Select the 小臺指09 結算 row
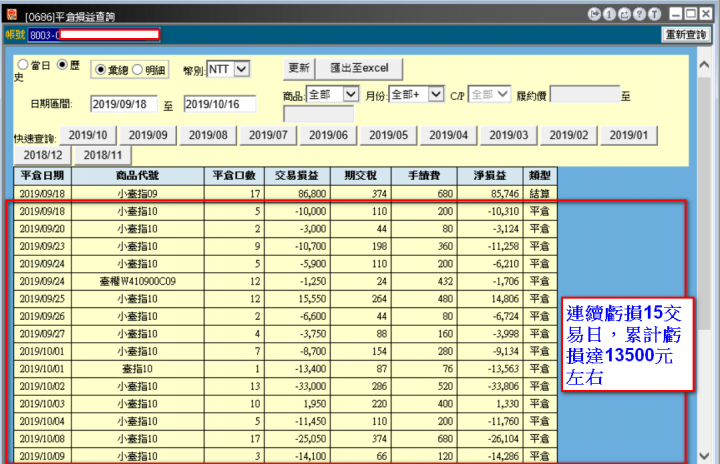The width and height of the screenshot is (720, 464). 286,194
